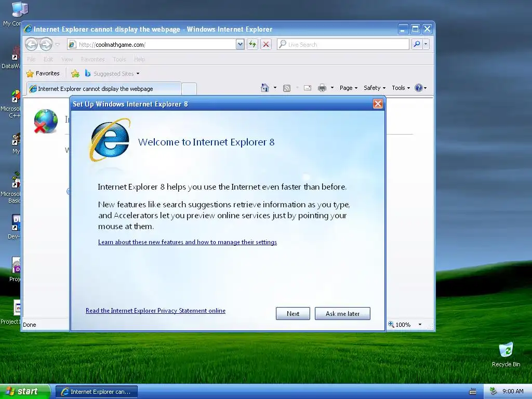Select the 'Internet Explorer cannot display the webpage' tab
Image resolution: width=532 pixels, height=399 pixels.
point(104,89)
